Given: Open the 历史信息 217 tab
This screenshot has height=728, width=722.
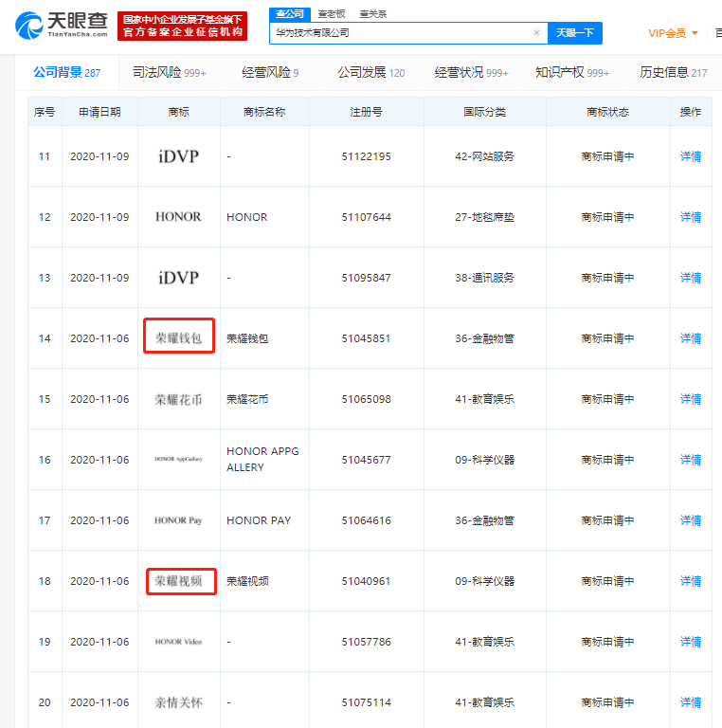Looking at the screenshot, I should pos(674,72).
